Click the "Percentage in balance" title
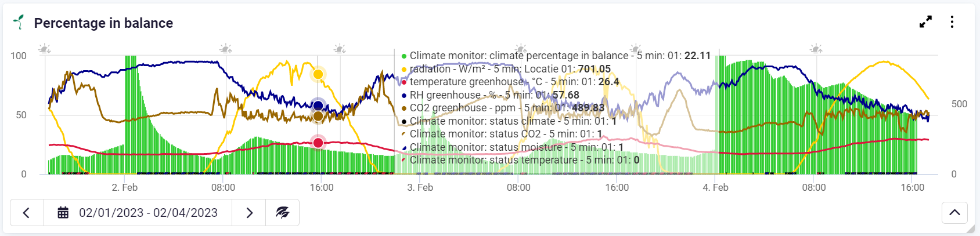 (103, 23)
